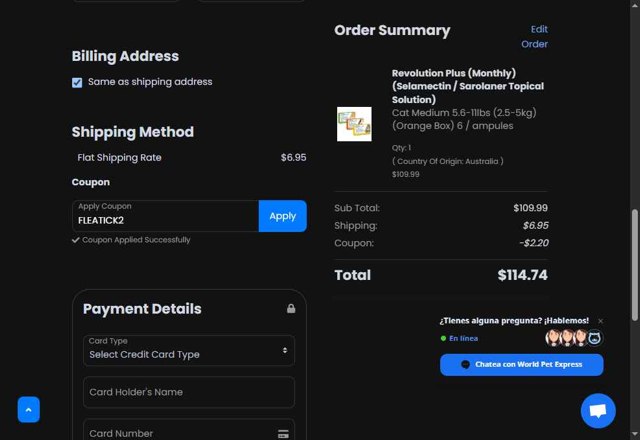Image resolution: width=640 pixels, height=440 pixels.
Task: Click the scroll-to-top arrow button
Action: coord(29,409)
